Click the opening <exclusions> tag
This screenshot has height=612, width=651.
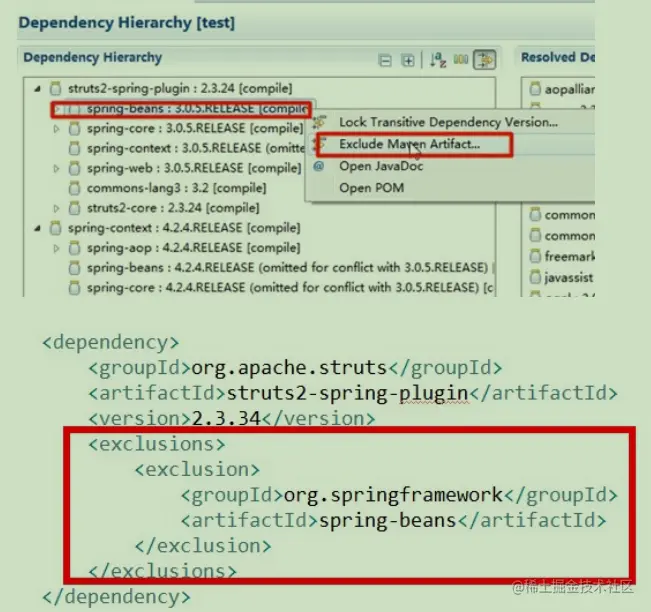[157, 444]
